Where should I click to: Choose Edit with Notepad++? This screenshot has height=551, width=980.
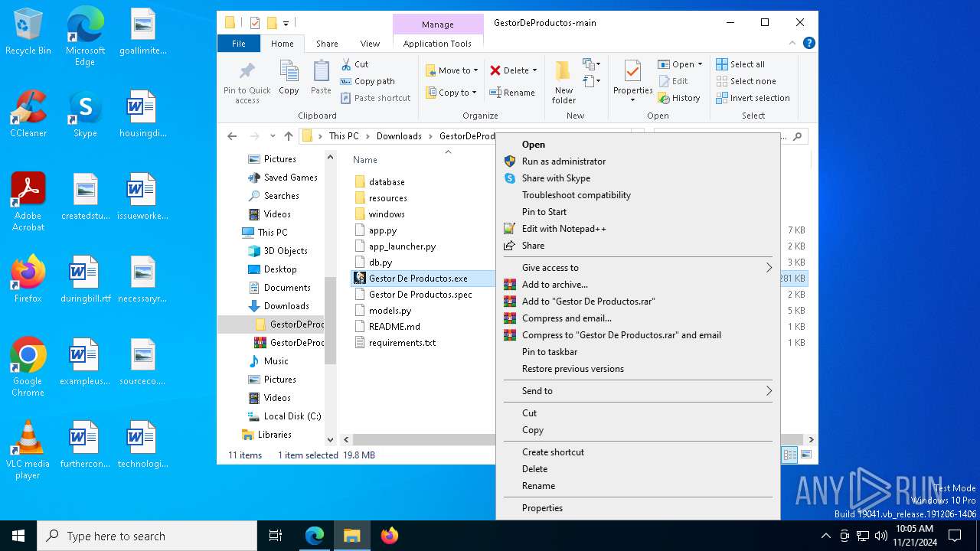[638, 229]
